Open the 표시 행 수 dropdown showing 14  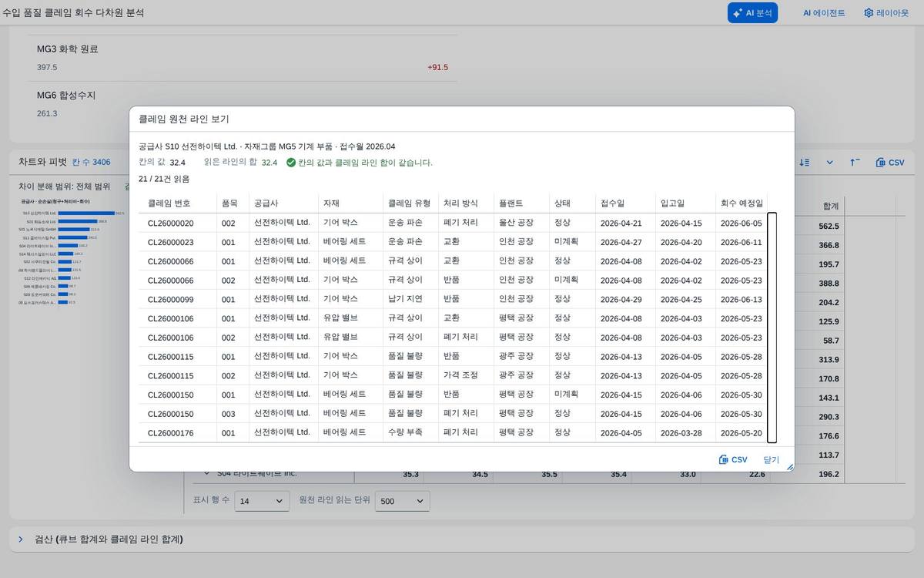pos(262,501)
